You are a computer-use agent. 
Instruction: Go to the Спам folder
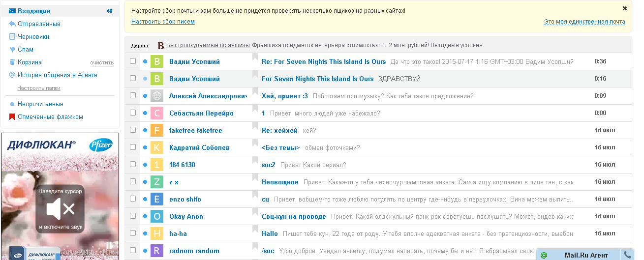(26, 50)
